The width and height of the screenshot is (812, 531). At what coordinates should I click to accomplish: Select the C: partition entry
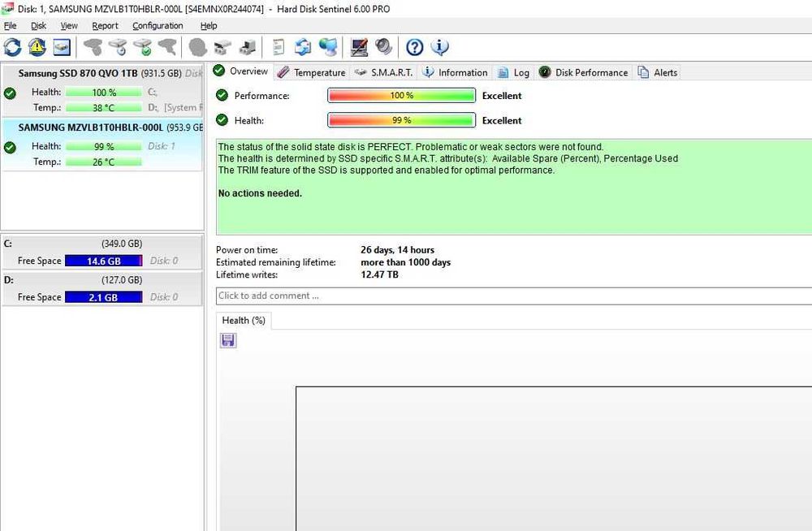point(102,253)
